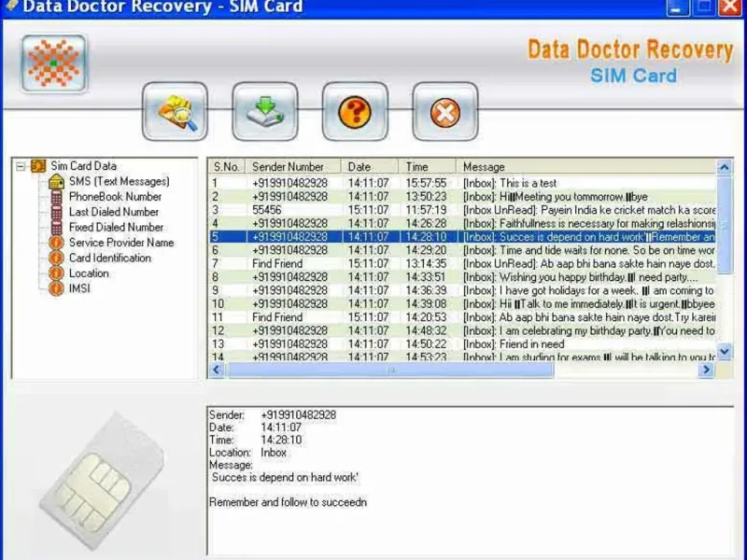Viewport: 747px width, 560px height.
Task: Select row 'Wishing you happy birthday'
Action: pos(462,276)
